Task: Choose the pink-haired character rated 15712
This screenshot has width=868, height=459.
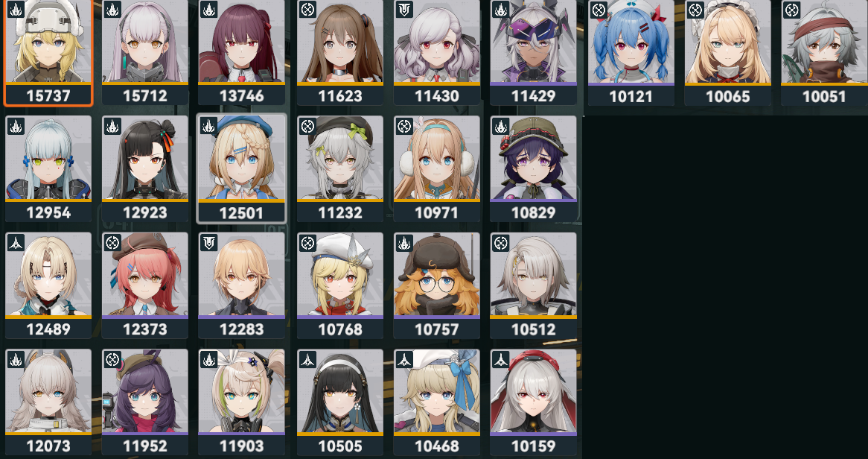Action: click(145, 52)
